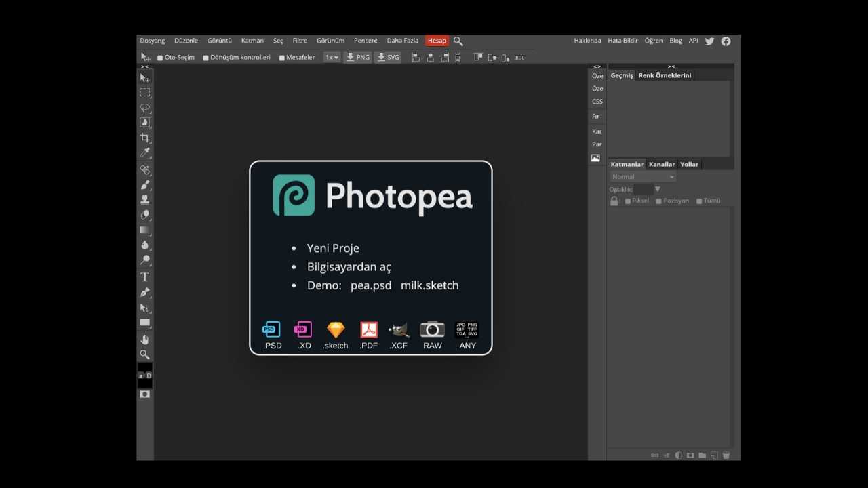Select the Brush tool
The height and width of the screenshot is (488, 868).
(144, 184)
